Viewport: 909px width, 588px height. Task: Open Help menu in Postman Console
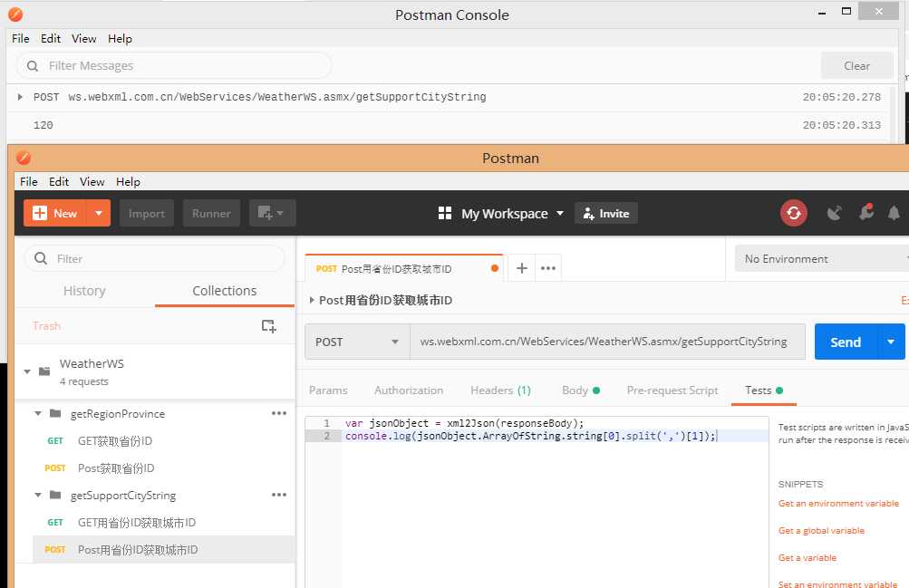pyautogui.click(x=120, y=38)
